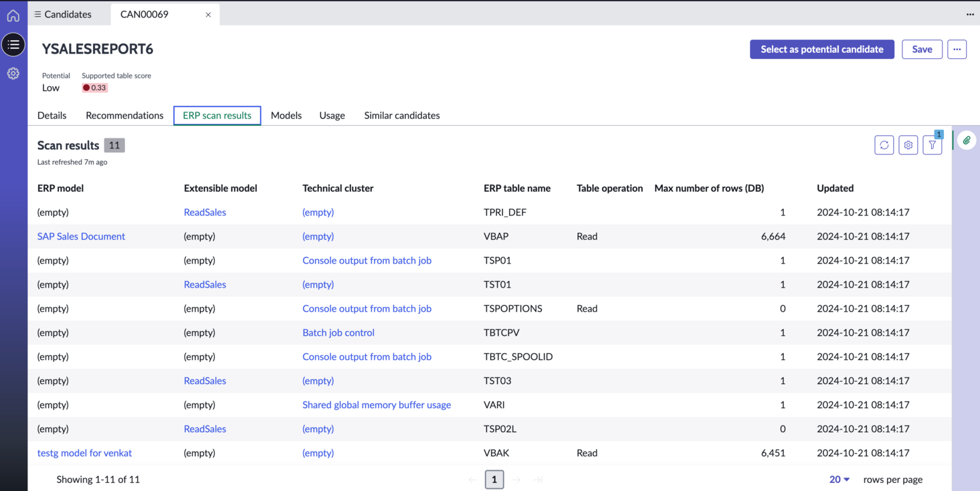Open (empty) technical cluster link in VBAP row
Screen dimensions: 980x491
318,236
